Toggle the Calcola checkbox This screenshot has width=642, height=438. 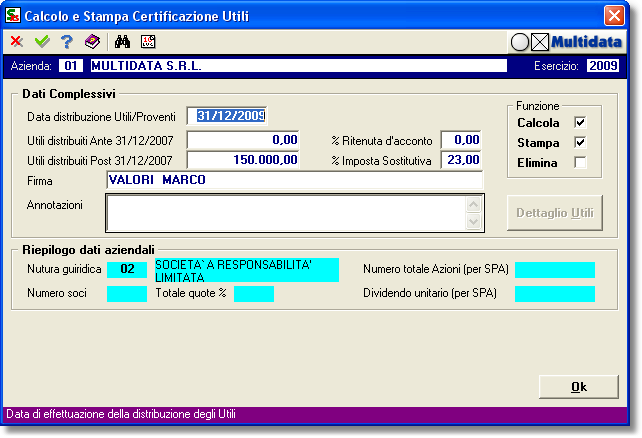tap(580, 122)
